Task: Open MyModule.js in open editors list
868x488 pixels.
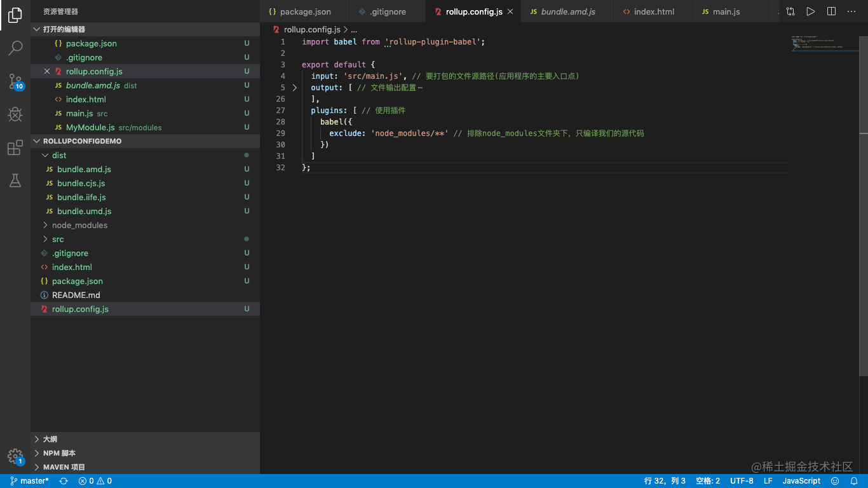Action: 145,127
